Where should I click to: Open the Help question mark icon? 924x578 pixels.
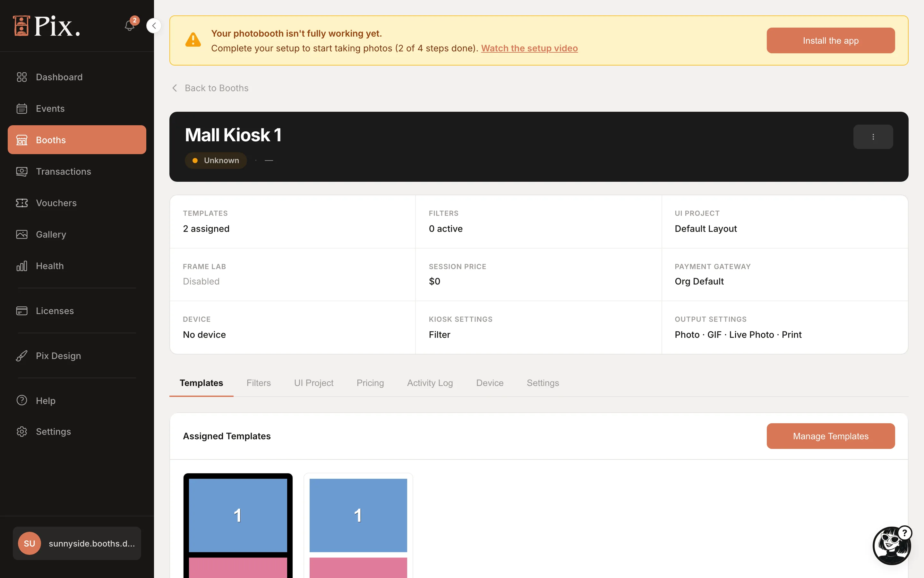22,400
